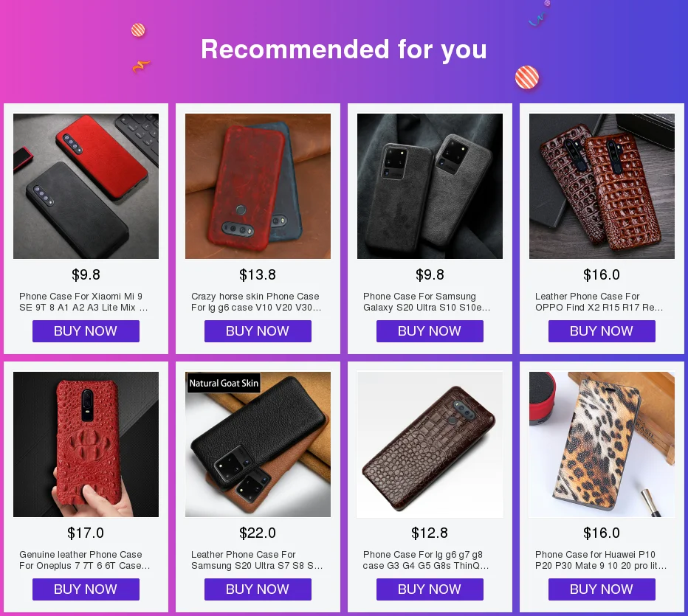
Task: Click BUY NOW under the $13.8 LG case
Action: [258, 331]
